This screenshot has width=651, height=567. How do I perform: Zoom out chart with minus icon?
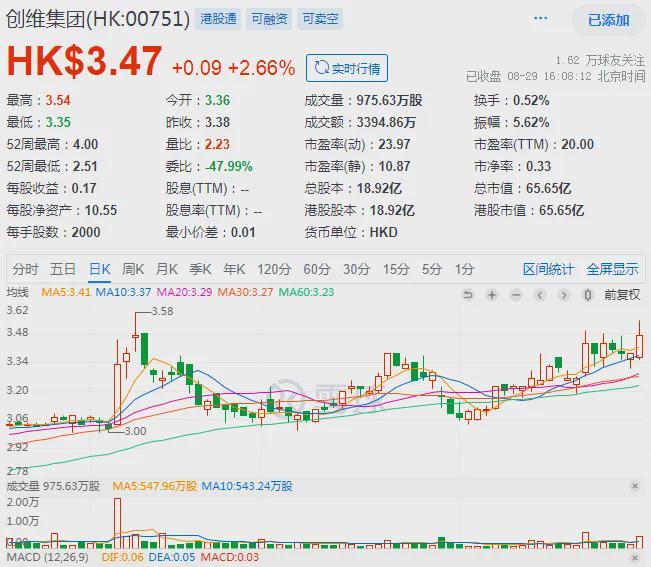(x=516, y=294)
